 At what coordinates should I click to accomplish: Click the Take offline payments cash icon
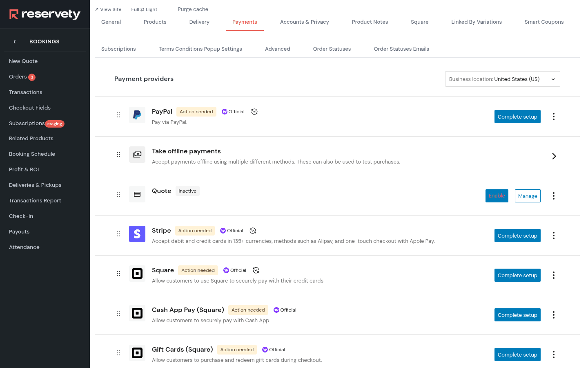[137, 155]
